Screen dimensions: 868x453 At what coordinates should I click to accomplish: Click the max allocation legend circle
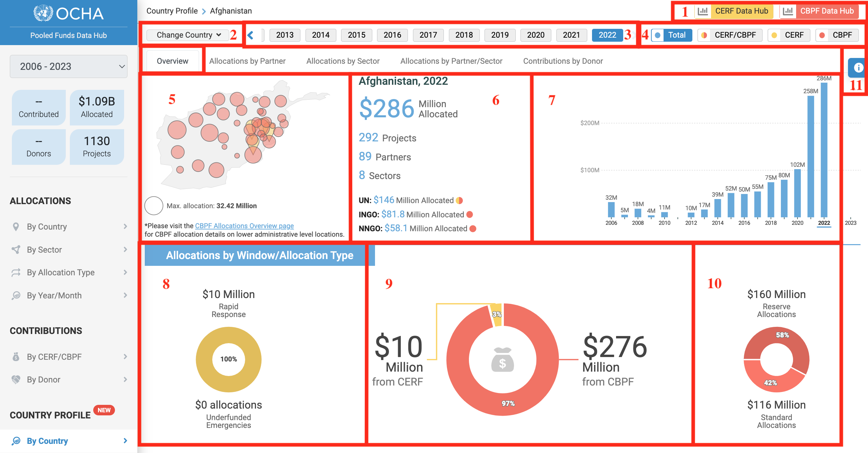click(154, 205)
